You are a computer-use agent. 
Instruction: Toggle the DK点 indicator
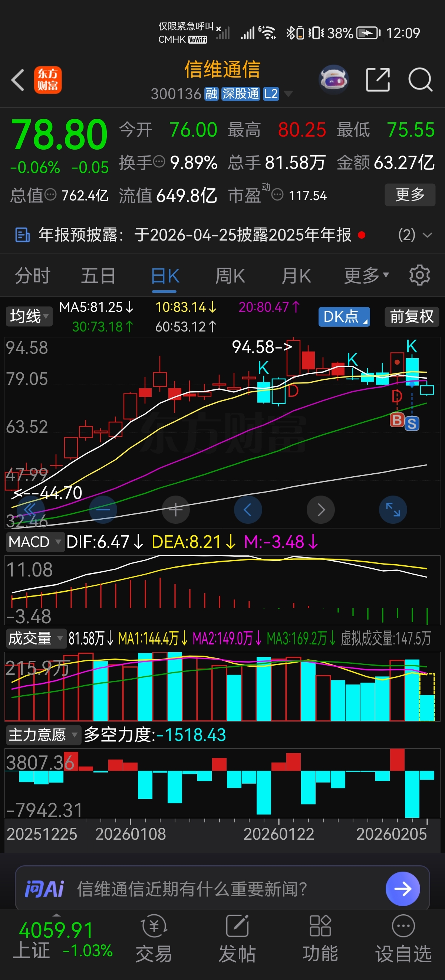[344, 317]
